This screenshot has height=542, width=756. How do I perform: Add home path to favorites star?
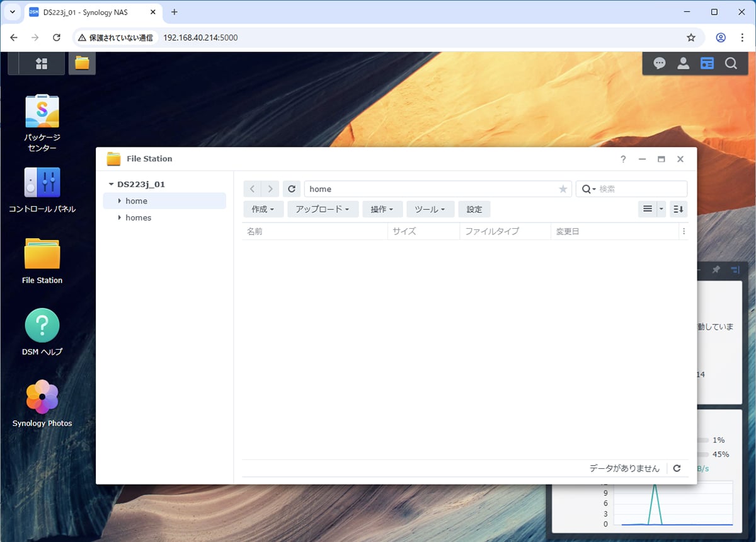[563, 189]
